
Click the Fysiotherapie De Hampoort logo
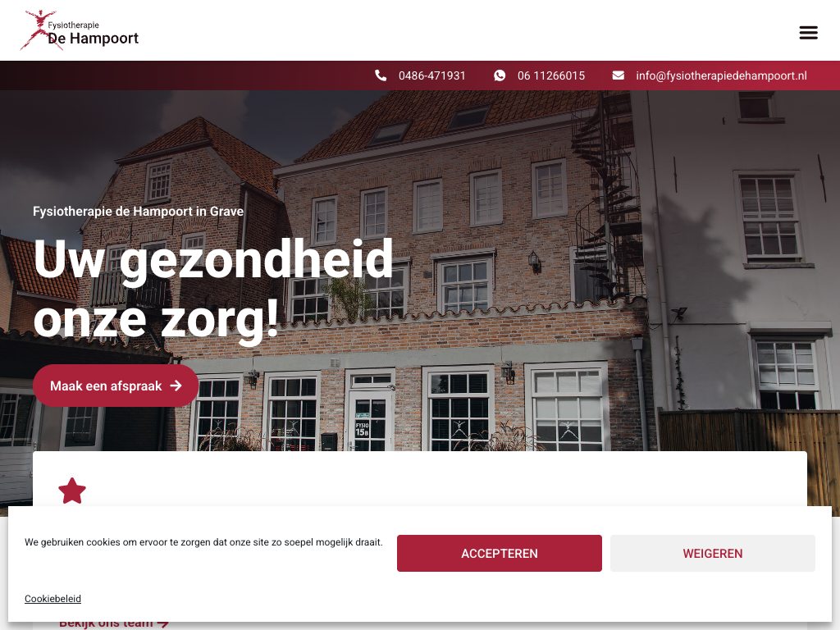pyautogui.click(x=80, y=30)
